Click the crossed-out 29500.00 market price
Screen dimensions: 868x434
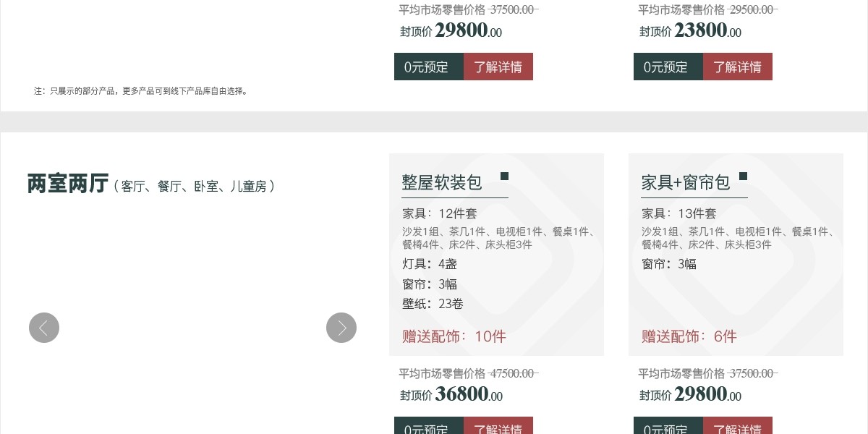[x=752, y=9]
